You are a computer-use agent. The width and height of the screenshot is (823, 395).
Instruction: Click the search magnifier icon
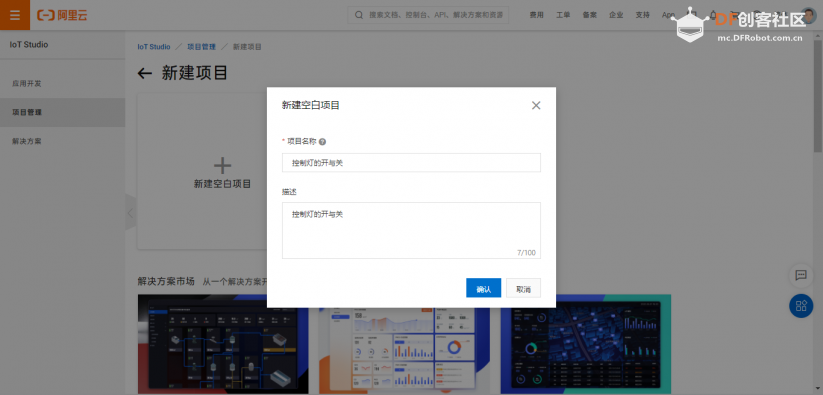tap(359, 15)
